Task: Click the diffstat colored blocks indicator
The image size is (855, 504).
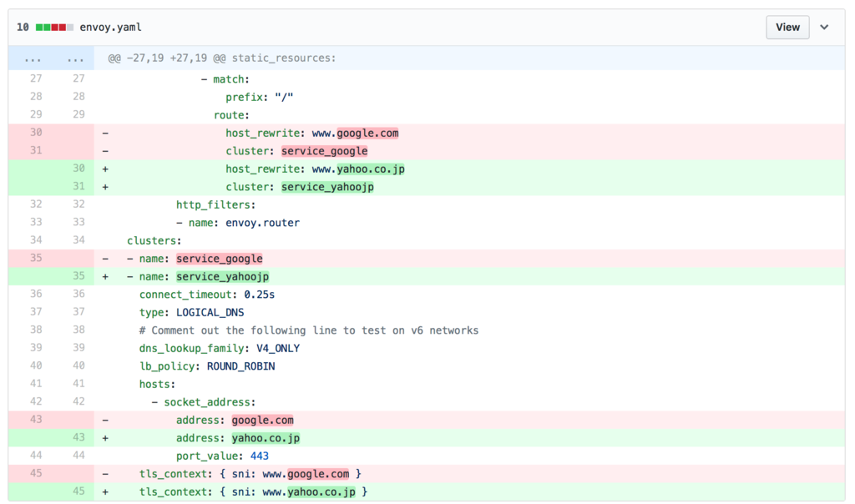Action: coord(54,28)
